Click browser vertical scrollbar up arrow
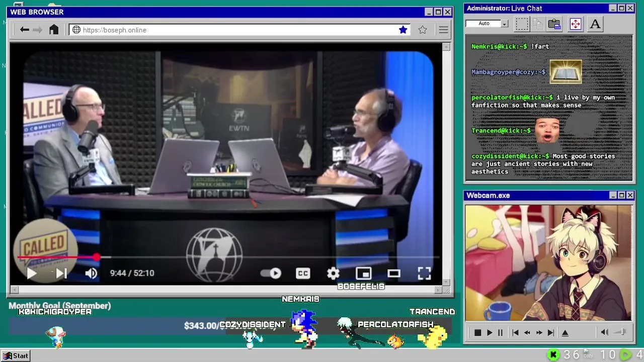This screenshot has height=362, width=644. click(x=446, y=47)
